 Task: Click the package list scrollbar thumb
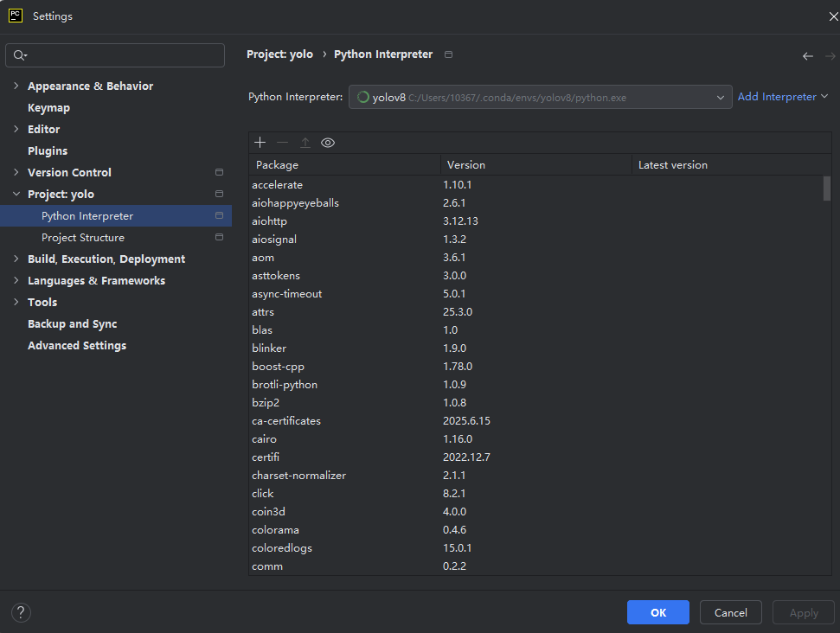point(827,189)
